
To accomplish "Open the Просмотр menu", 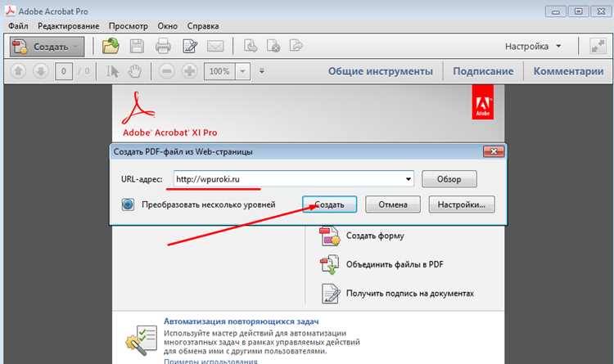I will click(128, 26).
